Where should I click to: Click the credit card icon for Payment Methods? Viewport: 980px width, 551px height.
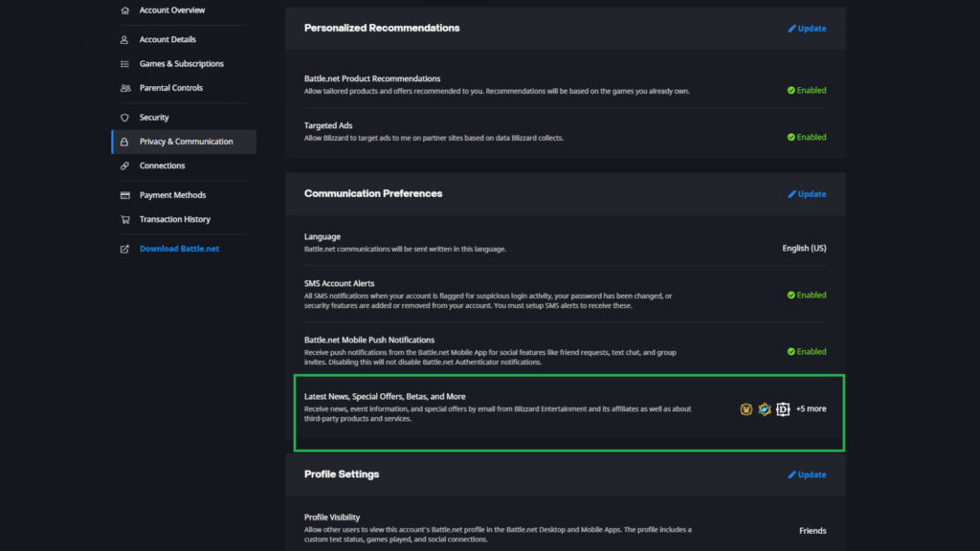(x=122, y=194)
